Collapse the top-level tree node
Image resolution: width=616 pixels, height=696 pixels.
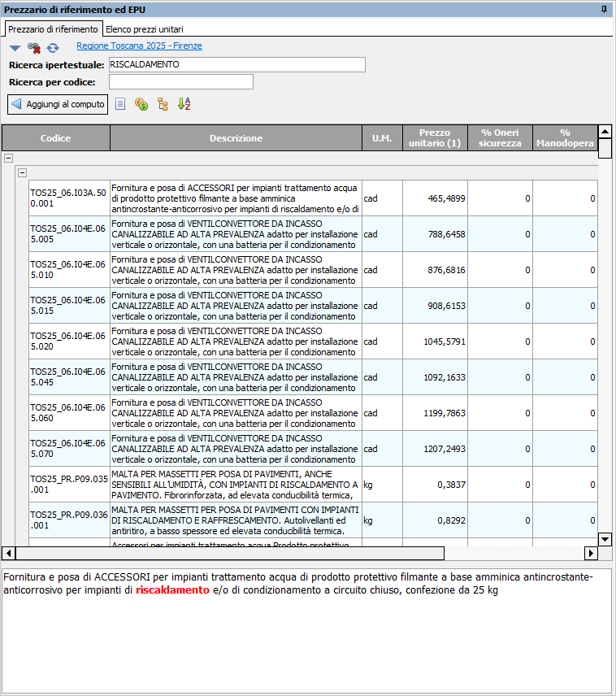point(9,159)
